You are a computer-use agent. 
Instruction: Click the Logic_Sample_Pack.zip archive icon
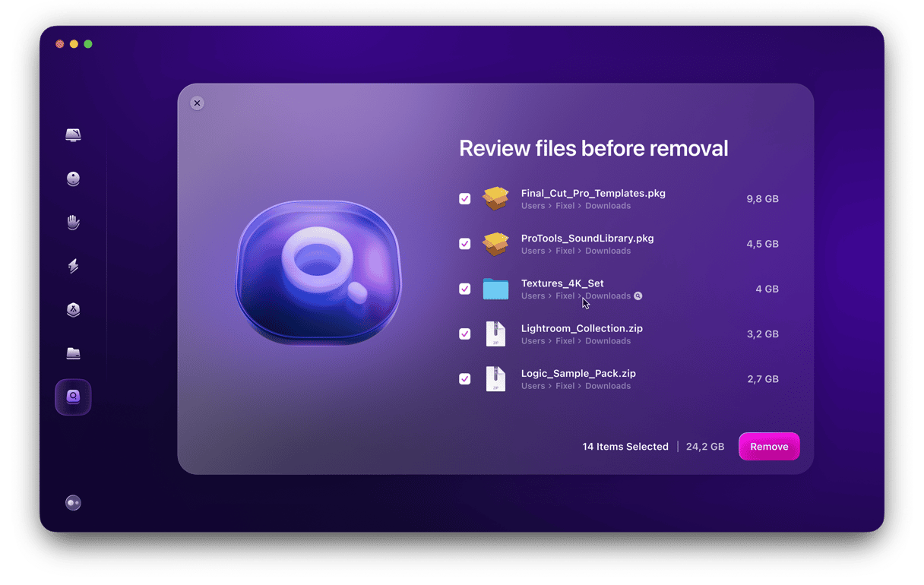(495, 379)
